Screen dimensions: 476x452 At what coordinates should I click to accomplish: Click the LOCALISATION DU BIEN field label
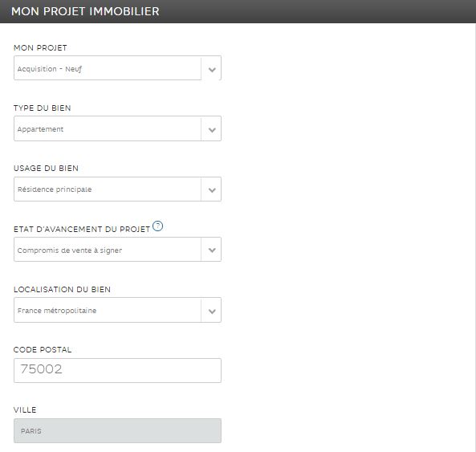coord(62,289)
